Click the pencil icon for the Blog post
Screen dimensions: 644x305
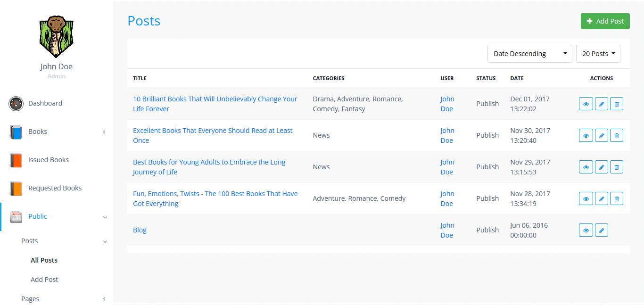pyautogui.click(x=601, y=231)
